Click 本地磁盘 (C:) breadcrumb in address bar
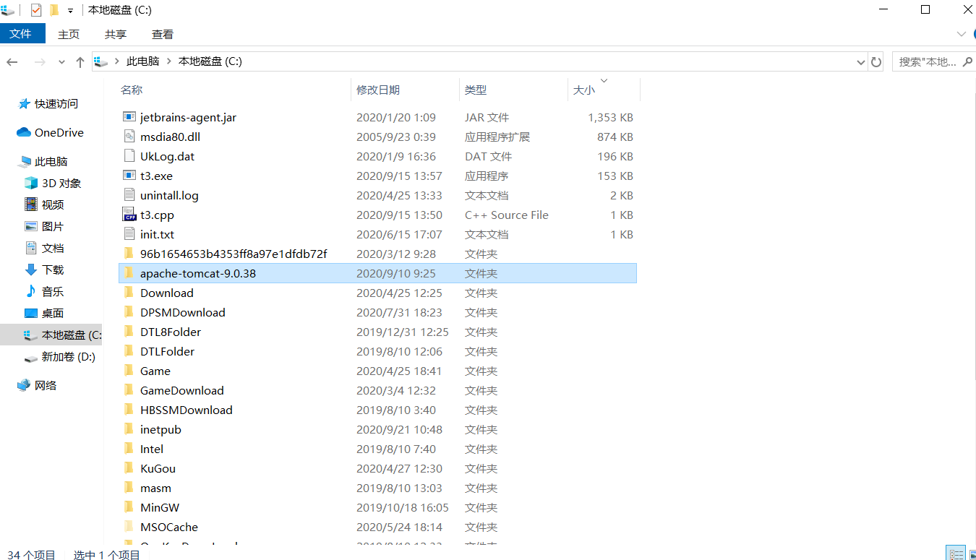 coord(210,62)
